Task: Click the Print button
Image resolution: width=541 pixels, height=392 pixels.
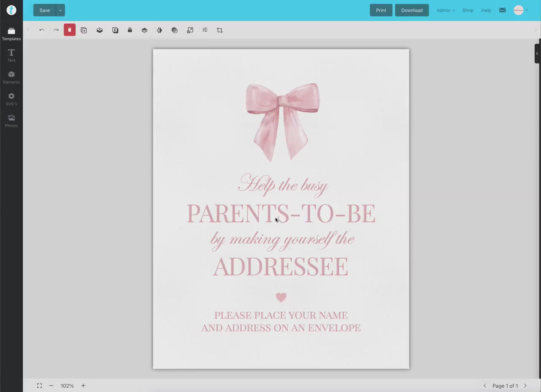Action: pyautogui.click(x=381, y=11)
